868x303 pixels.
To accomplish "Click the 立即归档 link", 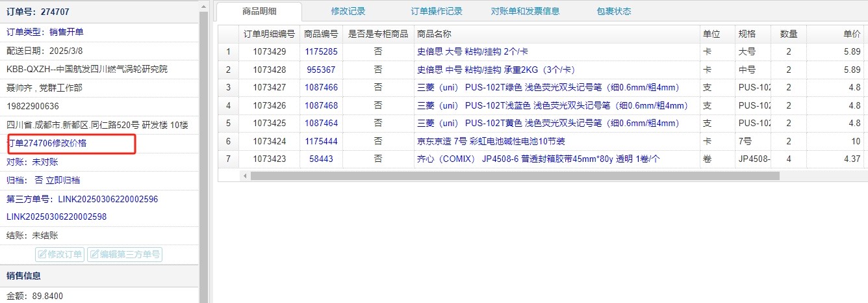I will [62, 180].
